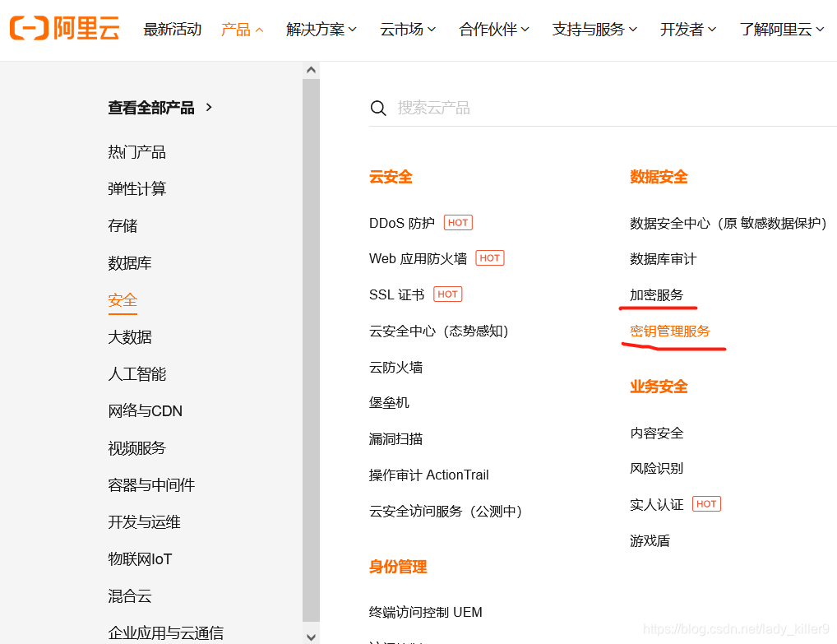The image size is (837, 644).
Task: Open Web 应用防火墙 product link
Action: (418, 258)
